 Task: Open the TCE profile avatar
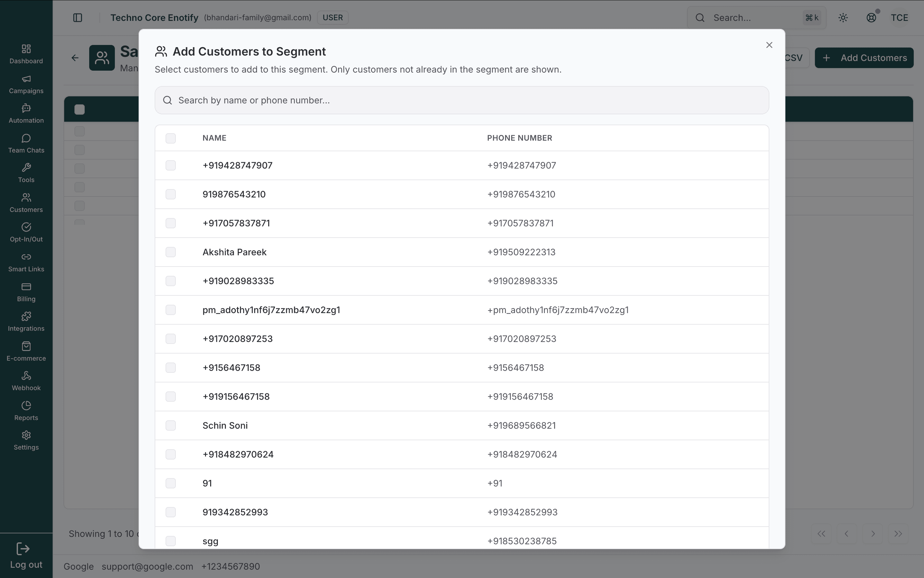click(899, 18)
